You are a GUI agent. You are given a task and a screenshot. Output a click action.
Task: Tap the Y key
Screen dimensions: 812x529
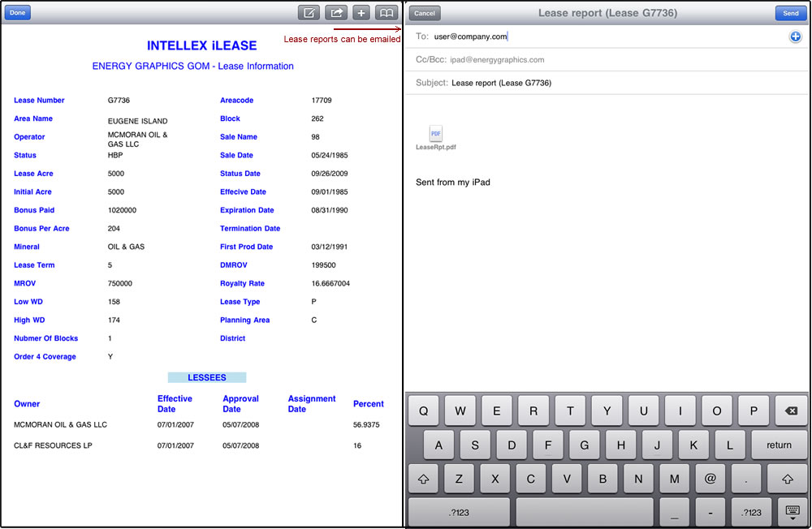click(x=607, y=411)
